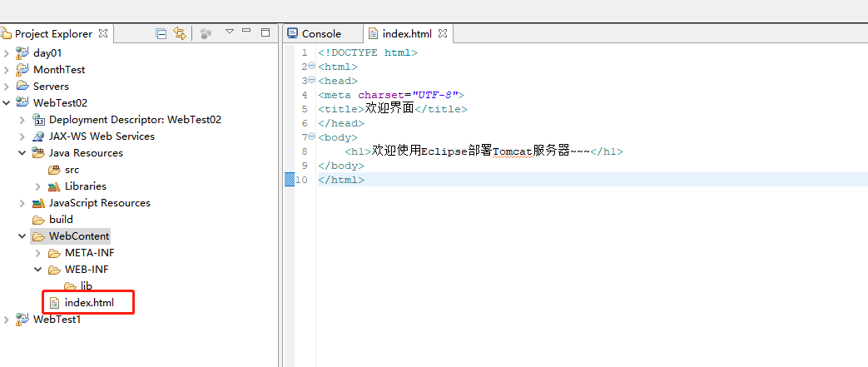Click the lib folder icon
Screen dimensions: 868x367
point(70,286)
